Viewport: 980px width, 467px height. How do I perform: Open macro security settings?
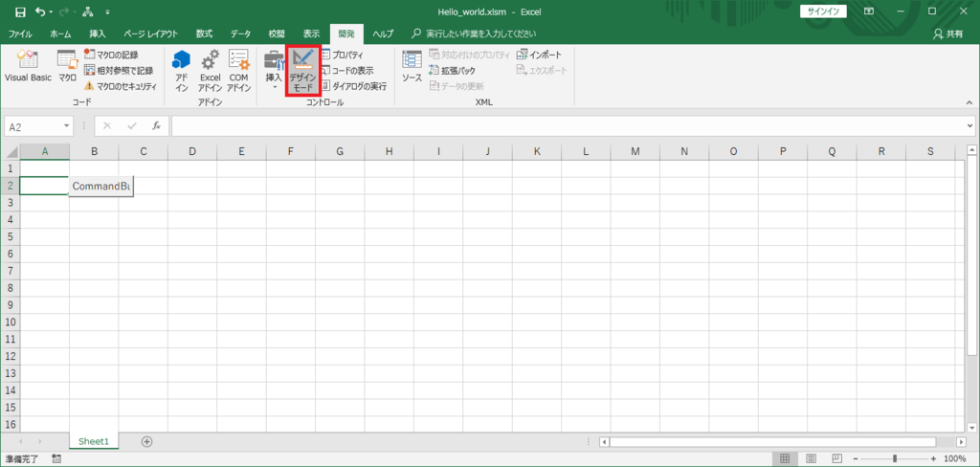coord(121,85)
